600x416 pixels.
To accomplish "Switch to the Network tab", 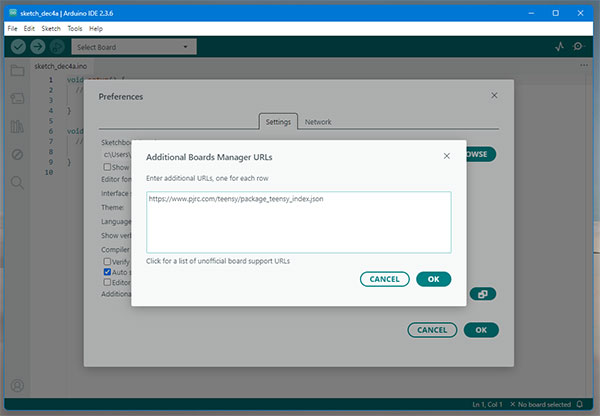I will pos(318,122).
